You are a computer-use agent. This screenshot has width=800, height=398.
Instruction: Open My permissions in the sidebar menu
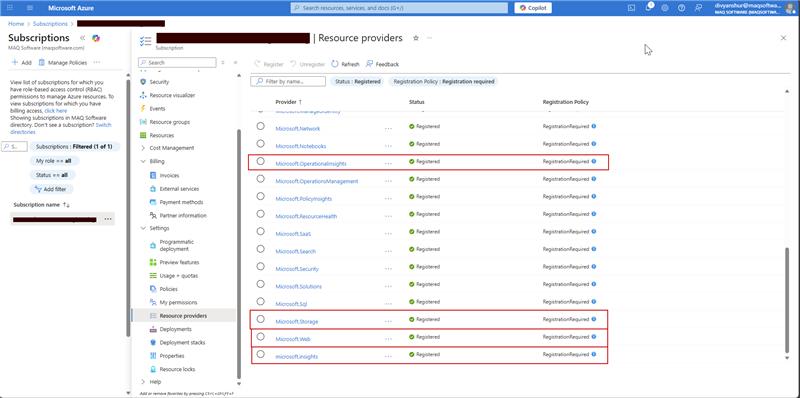[x=178, y=303]
